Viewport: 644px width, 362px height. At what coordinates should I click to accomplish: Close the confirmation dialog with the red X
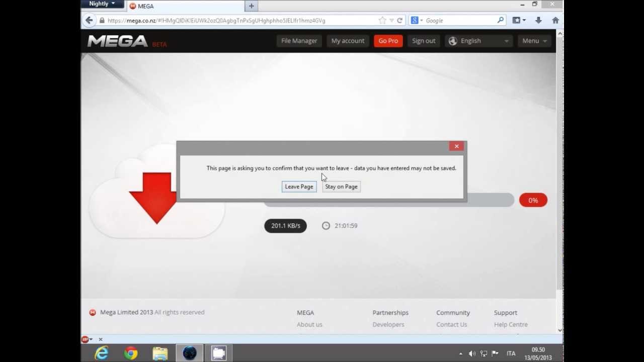coord(456,146)
